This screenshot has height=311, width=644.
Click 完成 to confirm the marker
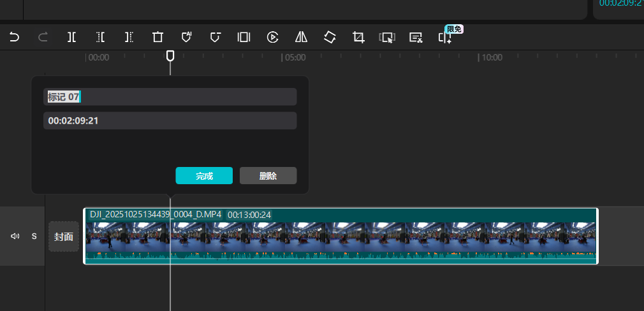coord(204,176)
